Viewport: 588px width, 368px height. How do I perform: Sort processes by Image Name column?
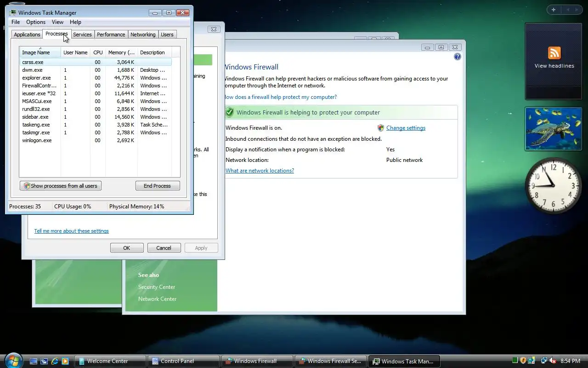tap(40, 52)
